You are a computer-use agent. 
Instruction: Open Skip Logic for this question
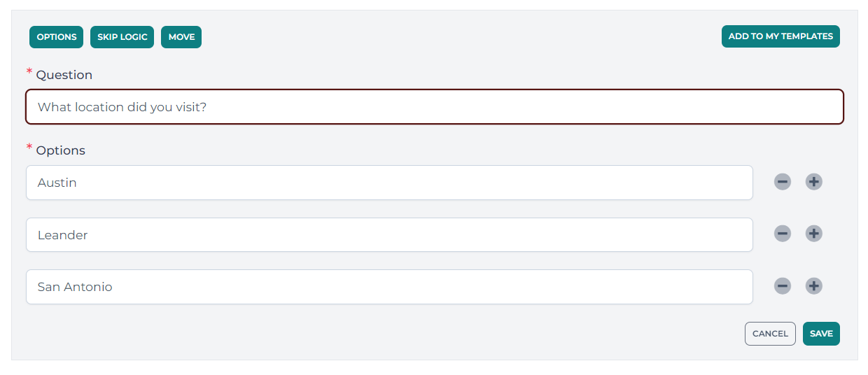[x=122, y=37]
